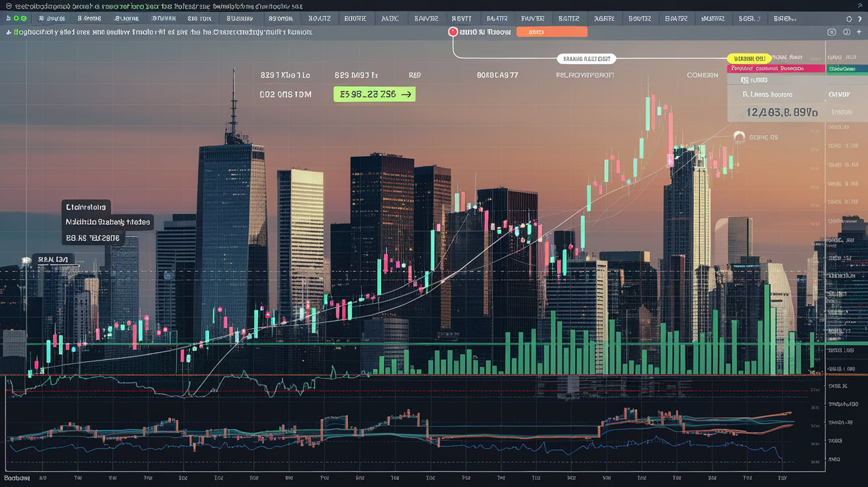Screen dimensions: 868x487
Task: Open the 'BAVTES' tab
Action: tap(425, 19)
